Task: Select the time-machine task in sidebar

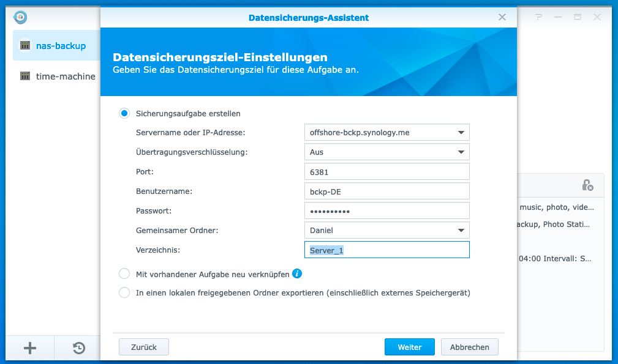Action: pyautogui.click(x=66, y=76)
